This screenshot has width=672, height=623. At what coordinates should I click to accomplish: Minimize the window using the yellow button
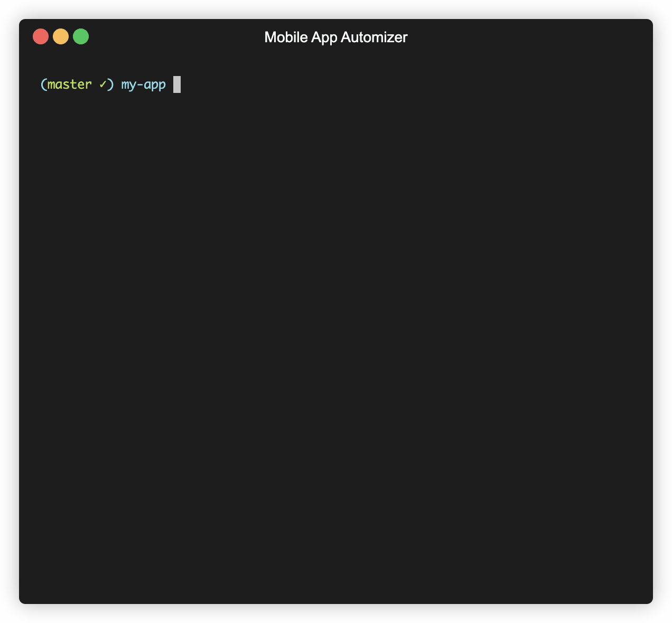[61, 36]
